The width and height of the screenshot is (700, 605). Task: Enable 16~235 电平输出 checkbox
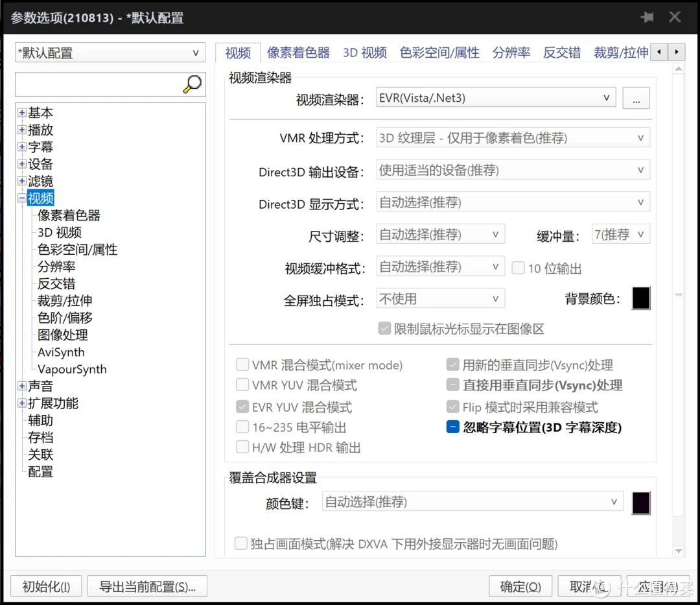tap(242, 427)
